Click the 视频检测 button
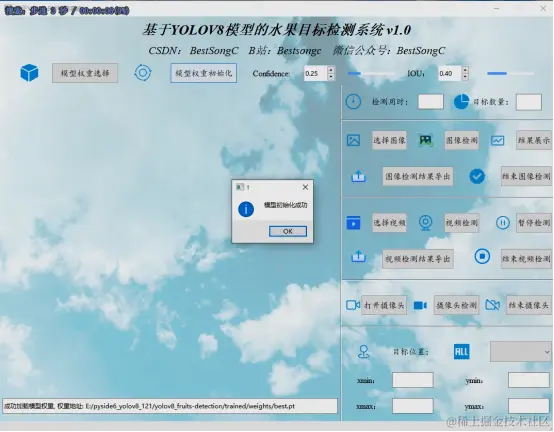This screenshot has height=432, width=554. (461, 223)
